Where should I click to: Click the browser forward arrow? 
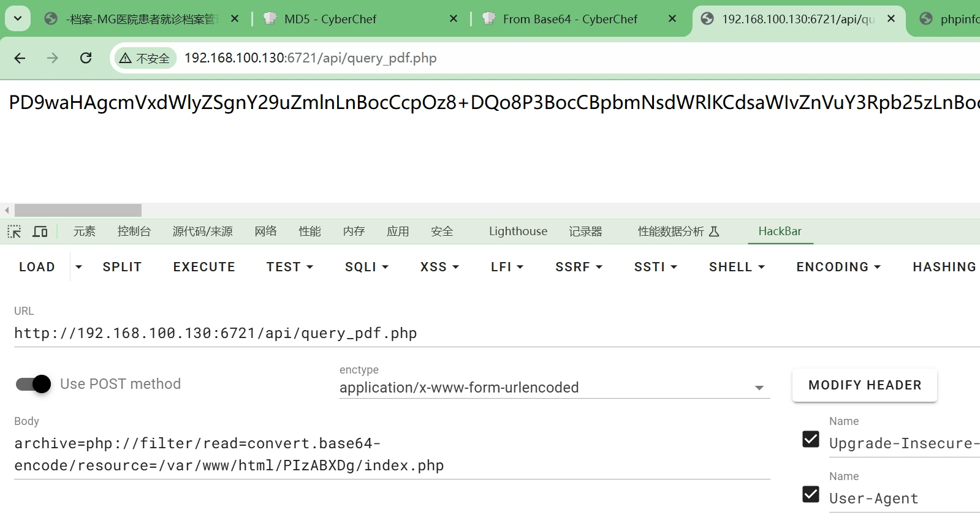(53, 58)
